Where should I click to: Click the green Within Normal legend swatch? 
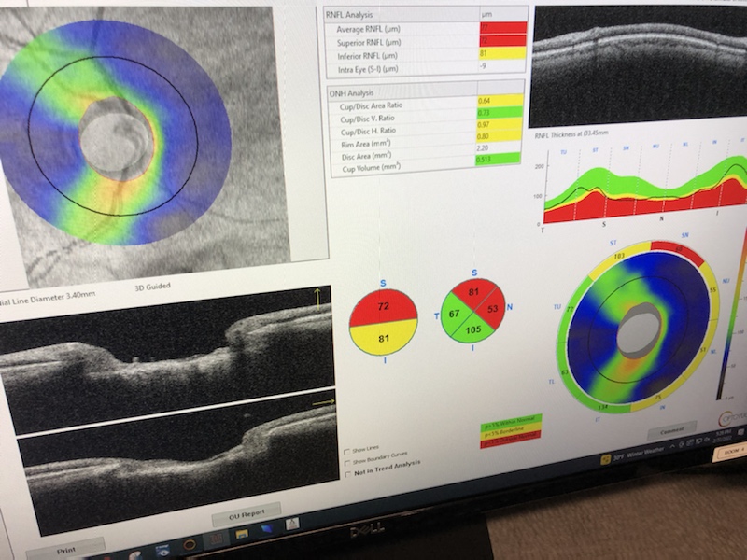511,422
